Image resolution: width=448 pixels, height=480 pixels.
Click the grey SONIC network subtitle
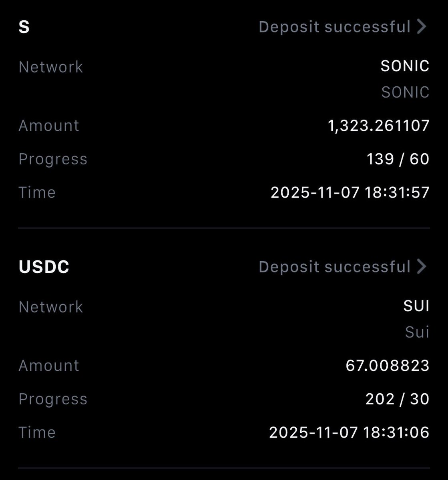point(405,92)
